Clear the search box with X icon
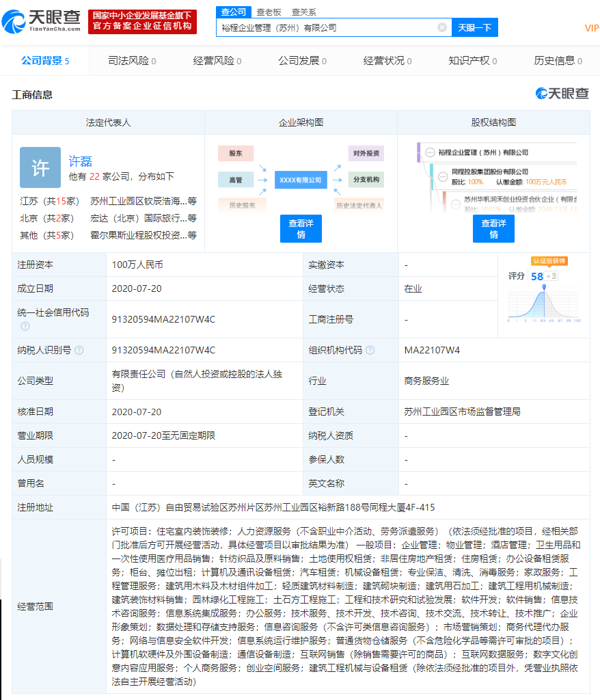The height and width of the screenshot is (700, 600). [x=442, y=27]
